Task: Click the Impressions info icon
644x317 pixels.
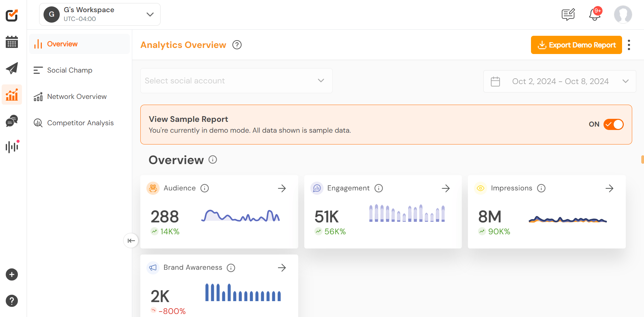Action: (x=541, y=188)
